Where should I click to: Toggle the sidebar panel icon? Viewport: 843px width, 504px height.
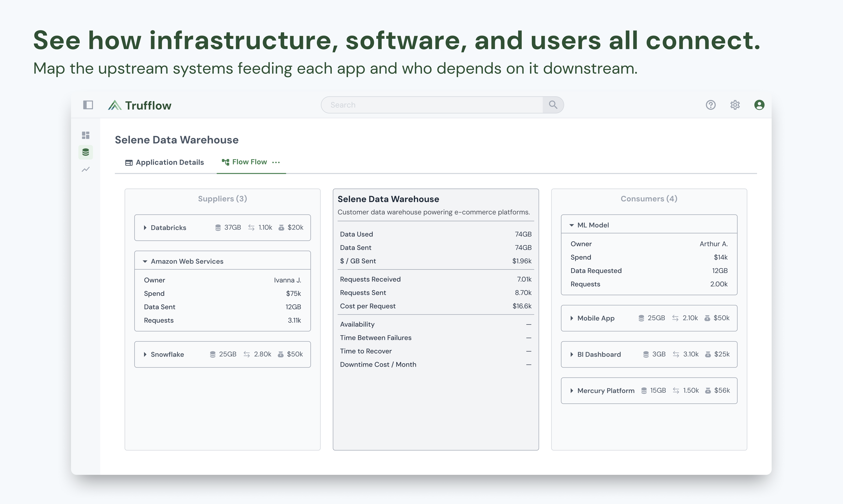pyautogui.click(x=88, y=105)
